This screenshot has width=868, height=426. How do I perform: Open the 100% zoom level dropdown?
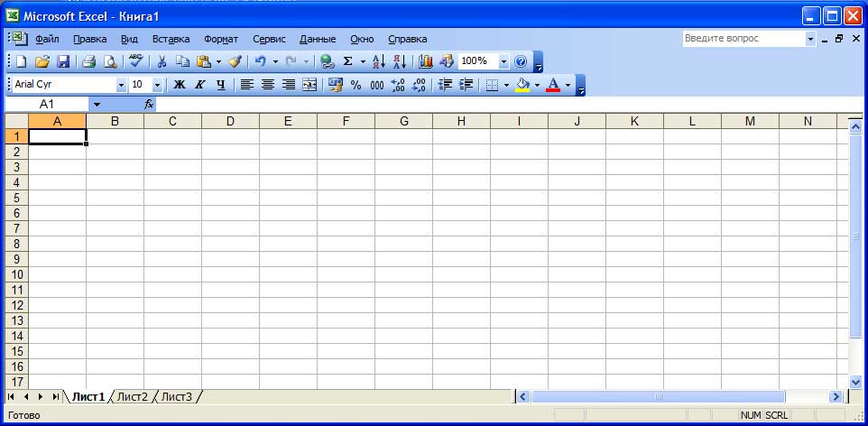[x=503, y=62]
